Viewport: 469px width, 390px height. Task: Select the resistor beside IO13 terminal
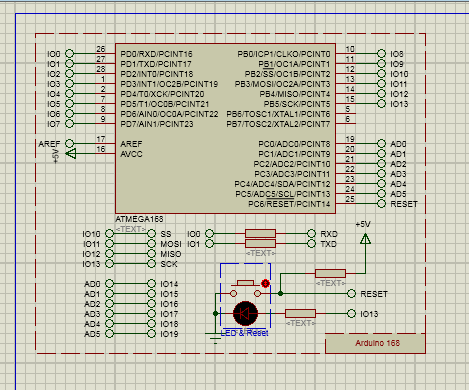click(300, 313)
